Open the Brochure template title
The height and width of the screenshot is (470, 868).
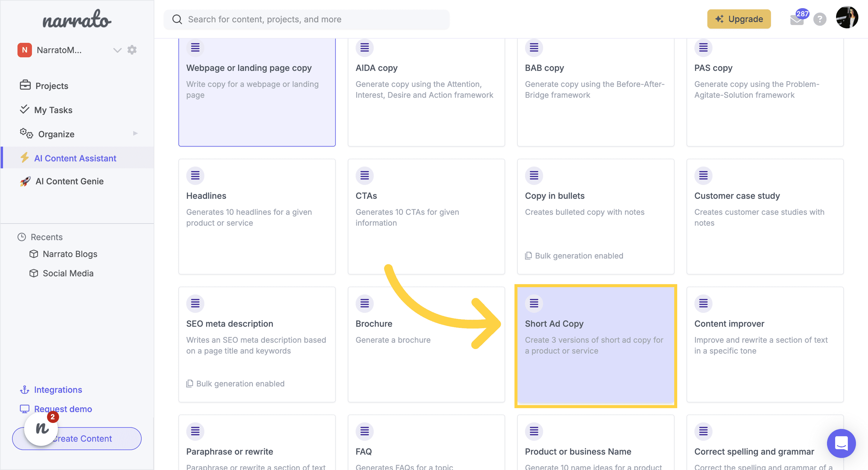tap(374, 324)
